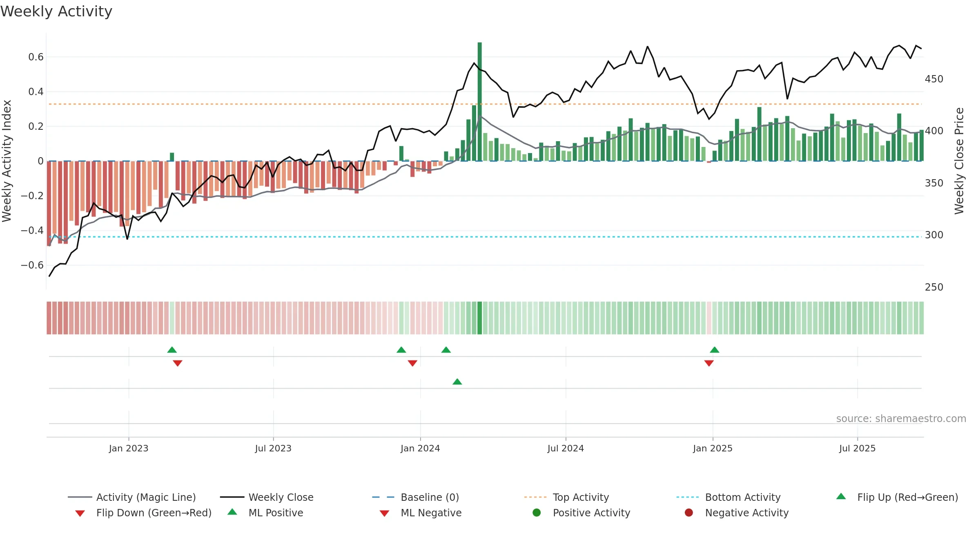Click the Jan 2024 x-axis label
The width and height of the screenshot is (980, 551).
420,448
